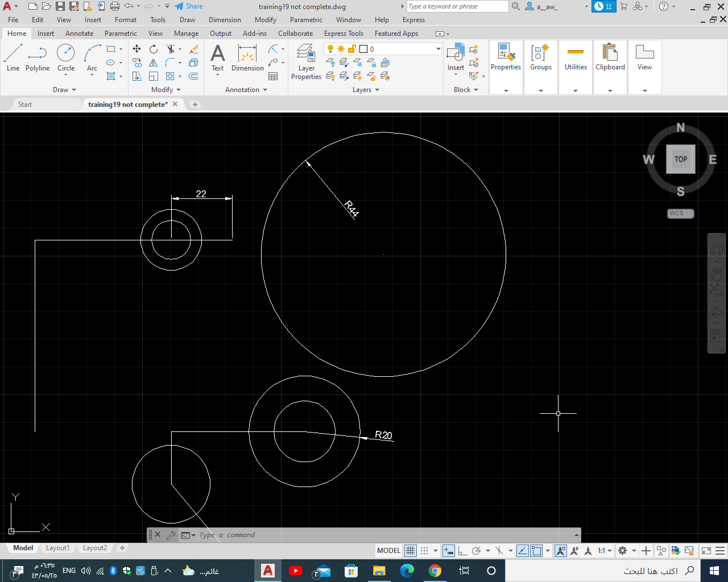Click the Mirror tool in Modify panel
Screen dimensions: 728x582
point(153,63)
